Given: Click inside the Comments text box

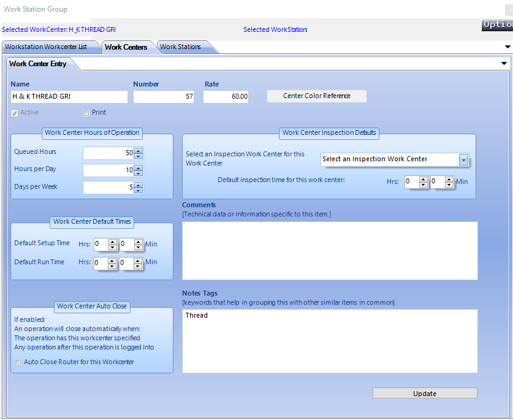Looking at the screenshot, I should click(x=330, y=251).
